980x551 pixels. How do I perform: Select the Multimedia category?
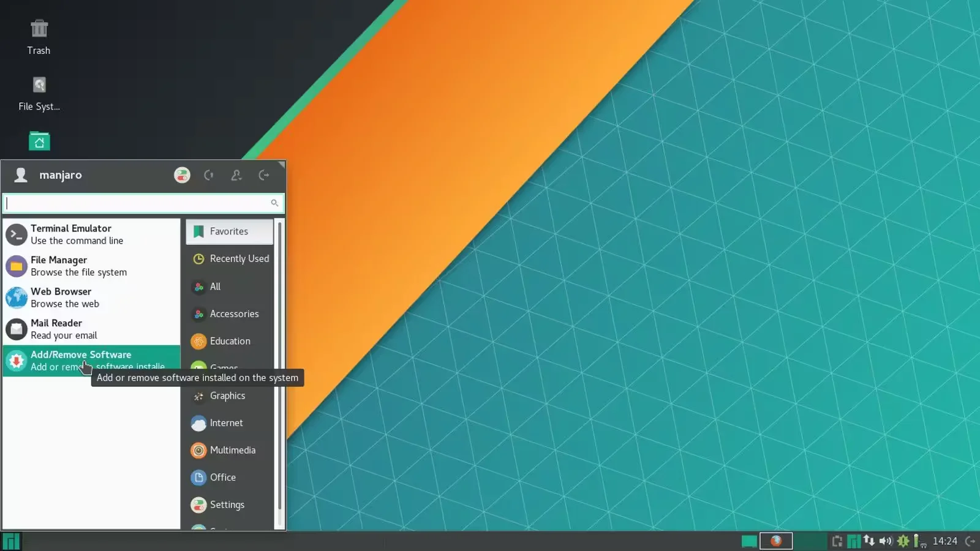(230, 450)
